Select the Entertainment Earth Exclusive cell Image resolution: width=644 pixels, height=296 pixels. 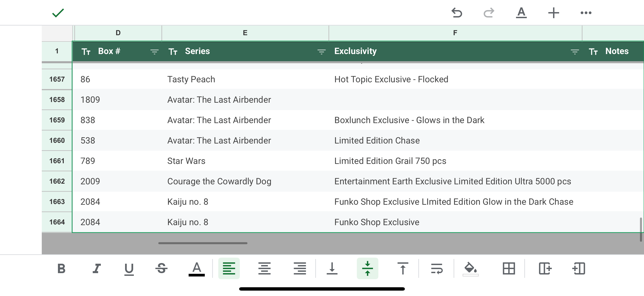point(455,181)
